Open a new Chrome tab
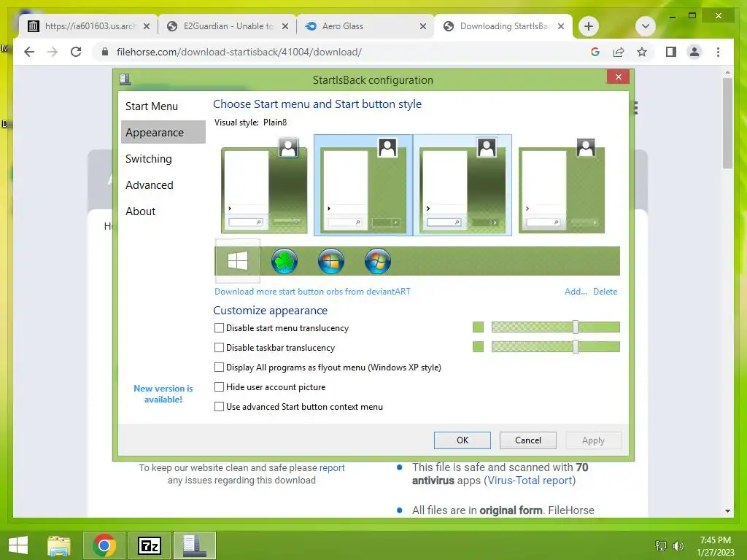This screenshot has height=560, width=747. (x=589, y=26)
